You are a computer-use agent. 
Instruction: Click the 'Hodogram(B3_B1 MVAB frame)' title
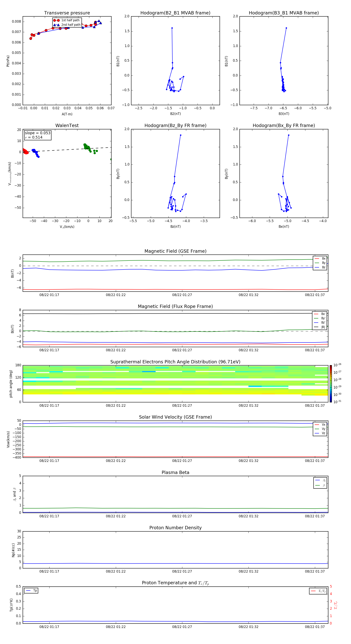tap(284, 13)
